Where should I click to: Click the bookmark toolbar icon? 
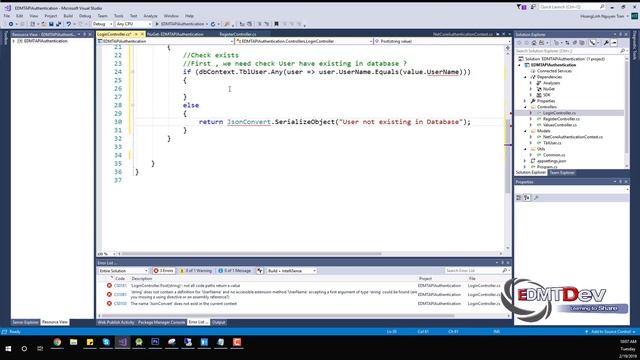(x=276, y=24)
